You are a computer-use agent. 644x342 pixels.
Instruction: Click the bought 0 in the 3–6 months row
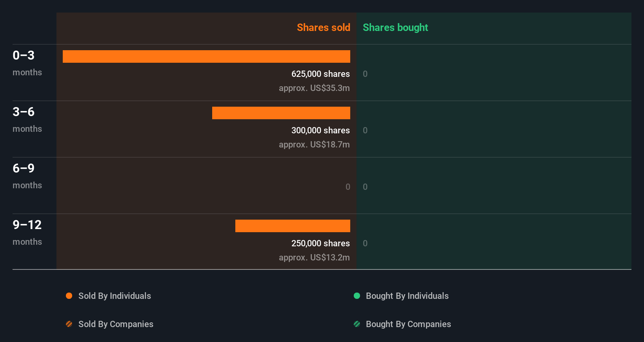[365, 130]
